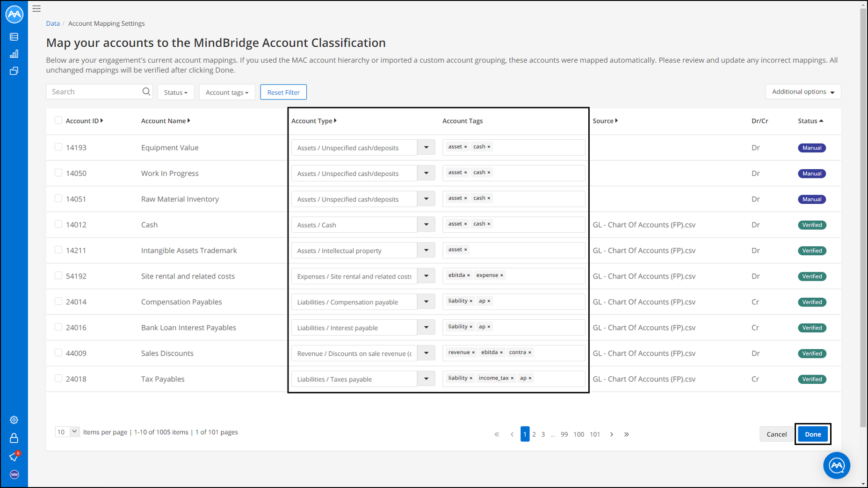Go to page 101

[x=595, y=434]
